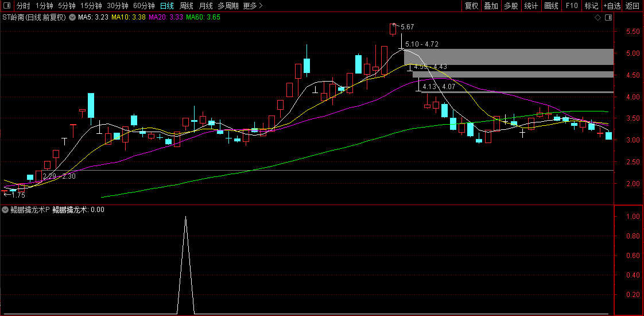
Task: Click the last cyan candle at chart right
Action: click(608, 136)
